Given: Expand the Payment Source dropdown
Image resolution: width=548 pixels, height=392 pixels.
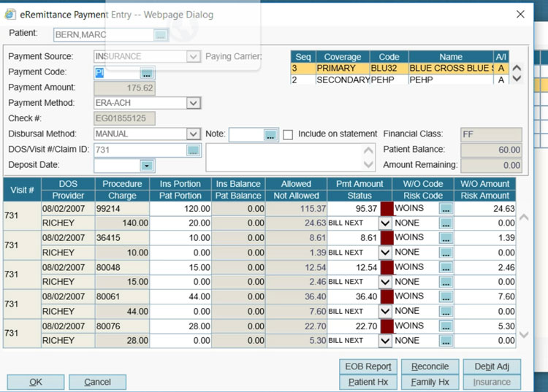Looking at the screenshot, I should pos(194,56).
